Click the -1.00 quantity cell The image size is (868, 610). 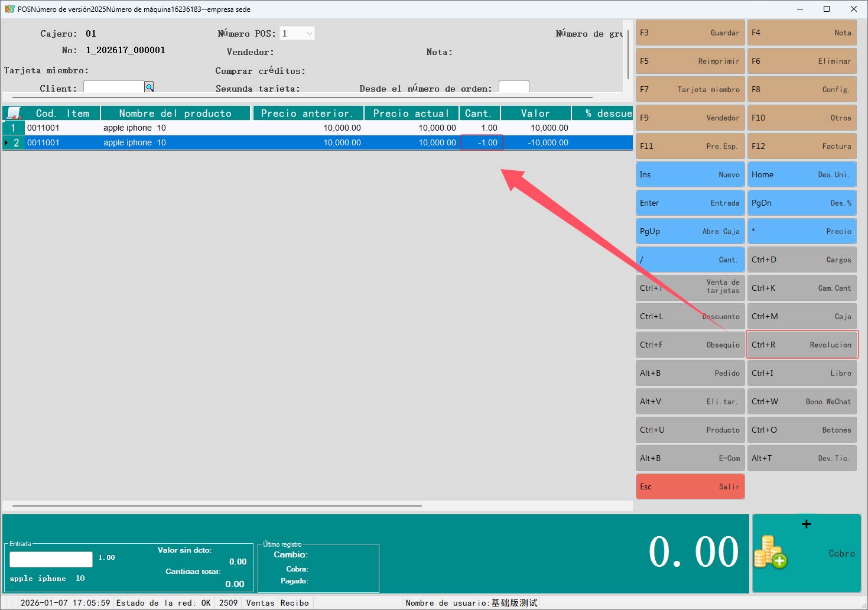click(x=482, y=142)
